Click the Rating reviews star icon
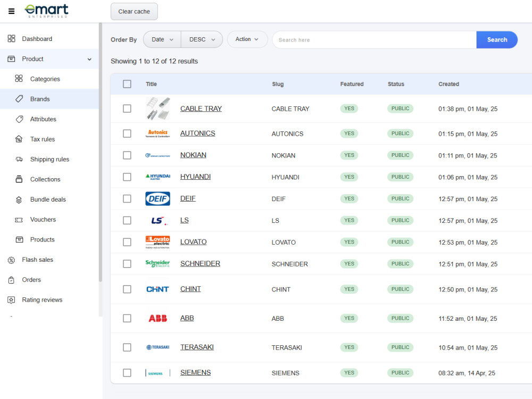532x399 pixels. [x=12, y=300]
